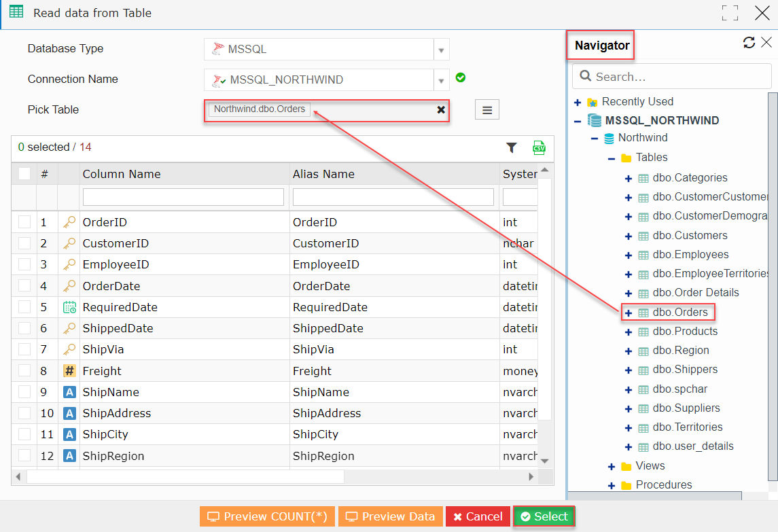Select dbo.Region in the Navigator tree
Viewport: 778px width, 532px height.
(x=681, y=351)
